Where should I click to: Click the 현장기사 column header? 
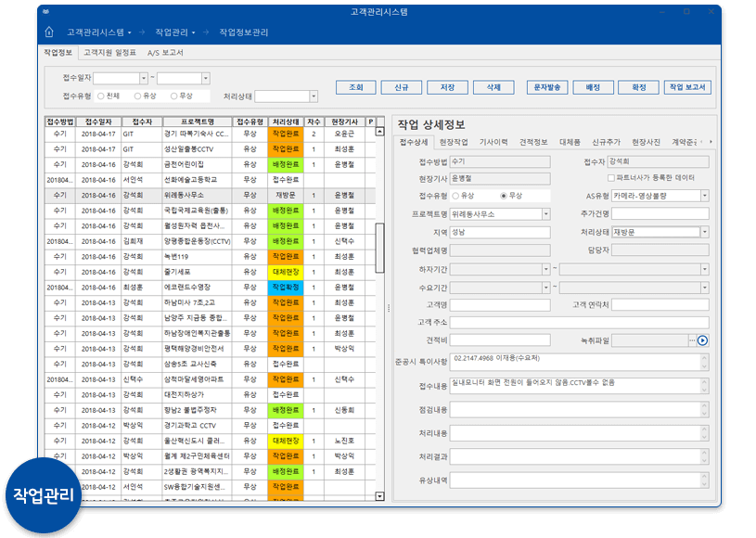click(344, 122)
